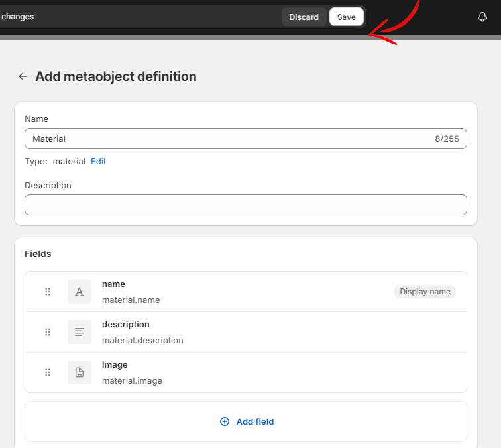
Task: Click the Edit link next to Type
Action: click(98, 161)
